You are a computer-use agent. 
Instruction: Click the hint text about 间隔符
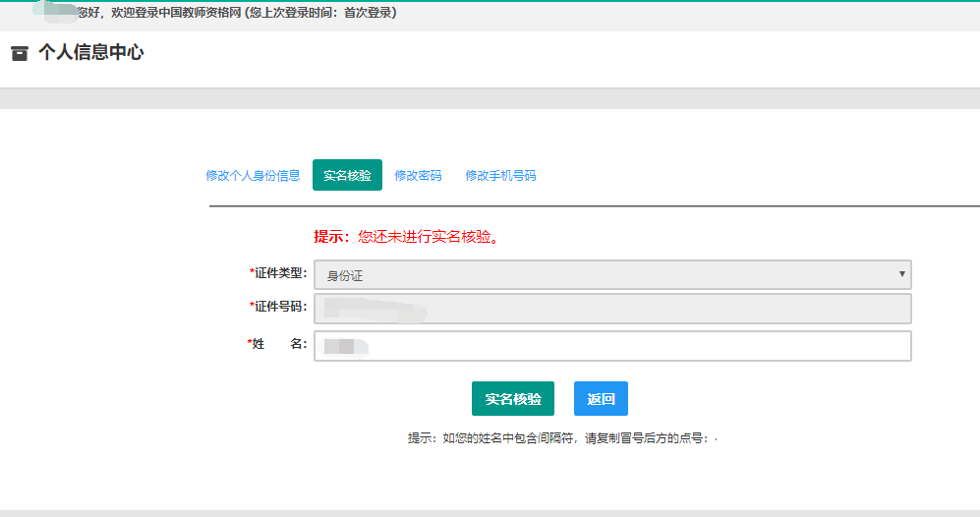click(562, 438)
